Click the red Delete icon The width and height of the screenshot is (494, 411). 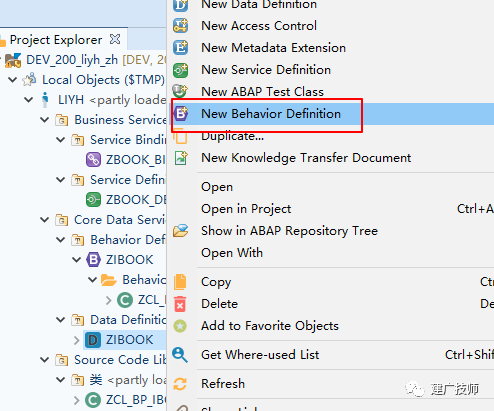point(180,304)
